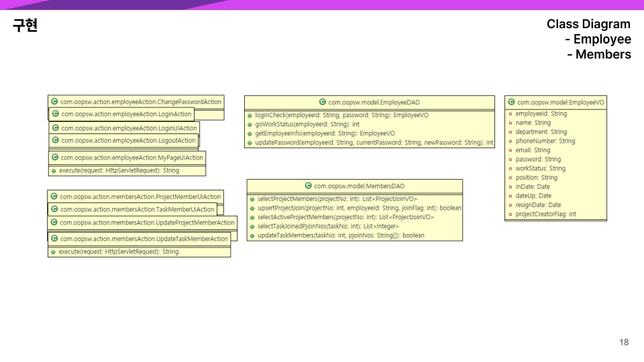
Task: Click the red field icon beside projectCreatorFlag
Action: point(511,215)
